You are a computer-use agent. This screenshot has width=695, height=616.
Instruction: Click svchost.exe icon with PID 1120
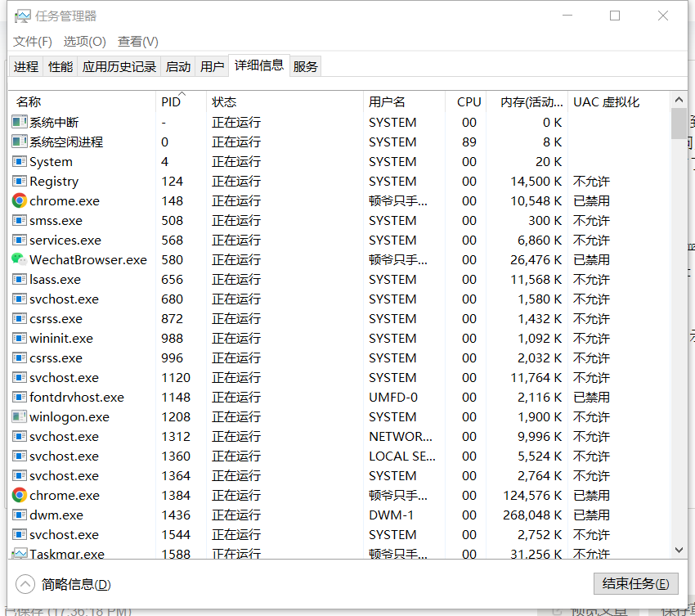click(x=19, y=377)
